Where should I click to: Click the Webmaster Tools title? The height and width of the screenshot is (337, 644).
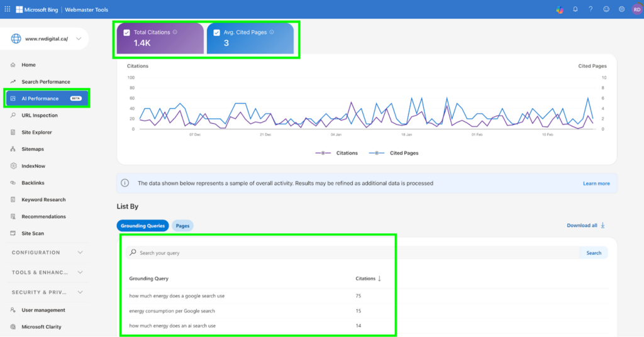click(x=86, y=9)
